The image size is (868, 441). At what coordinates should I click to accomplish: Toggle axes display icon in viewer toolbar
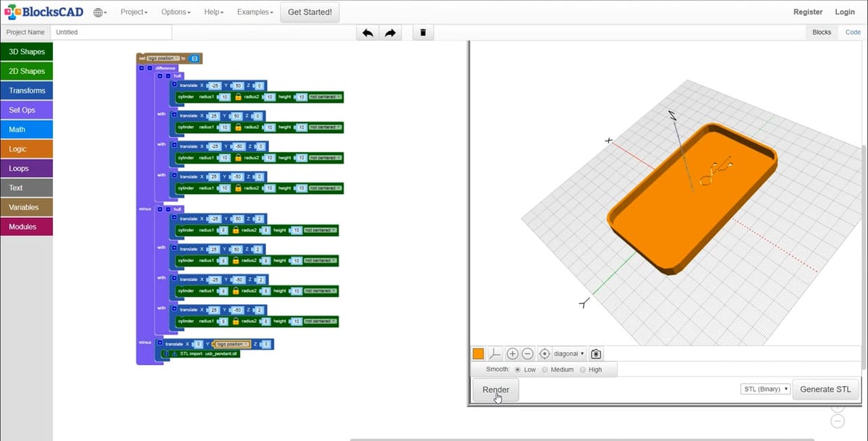[x=495, y=353]
